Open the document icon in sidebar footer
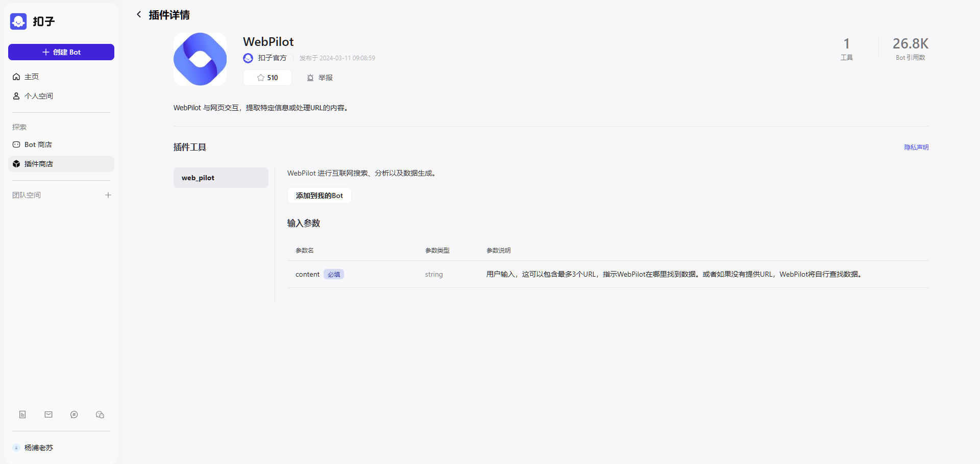Screen dimensions: 980x464 point(22,414)
